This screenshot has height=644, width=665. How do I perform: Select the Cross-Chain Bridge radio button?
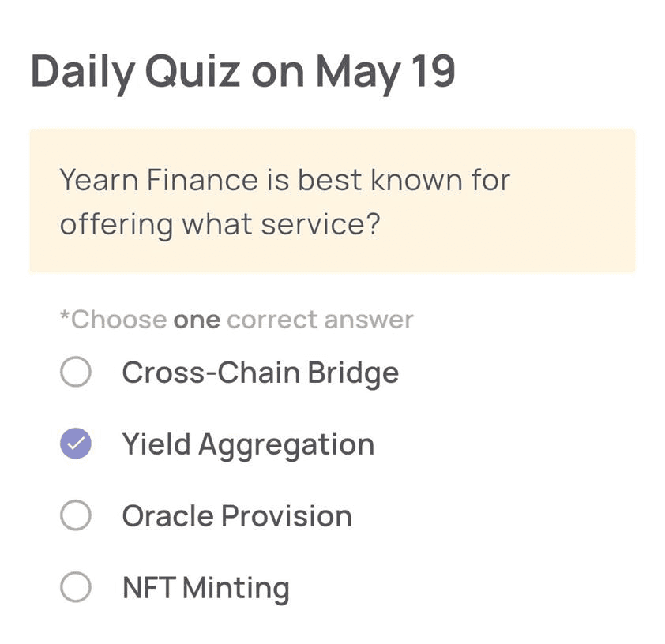click(76, 372)
